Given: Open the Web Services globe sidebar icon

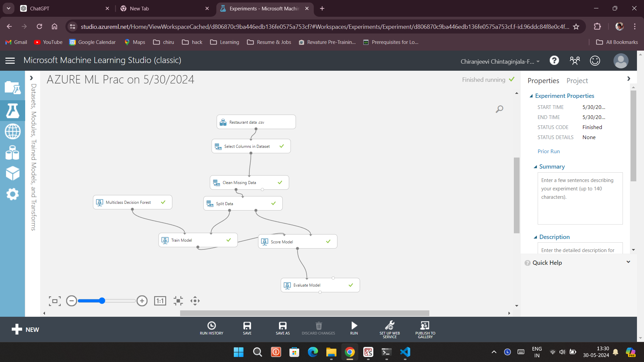Looking at the screenshot, I should click(12, 131).
